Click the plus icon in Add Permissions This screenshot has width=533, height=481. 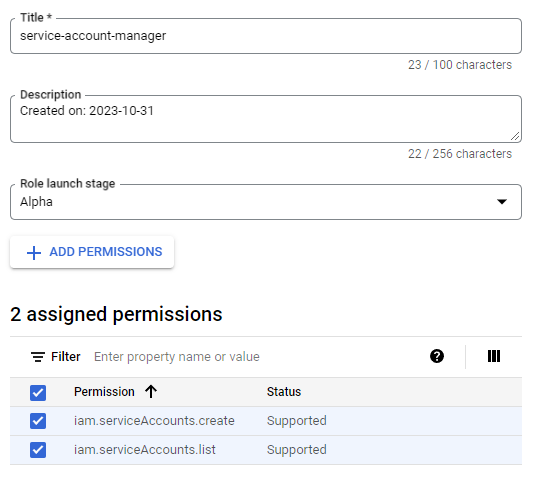[x=34, y=253]
